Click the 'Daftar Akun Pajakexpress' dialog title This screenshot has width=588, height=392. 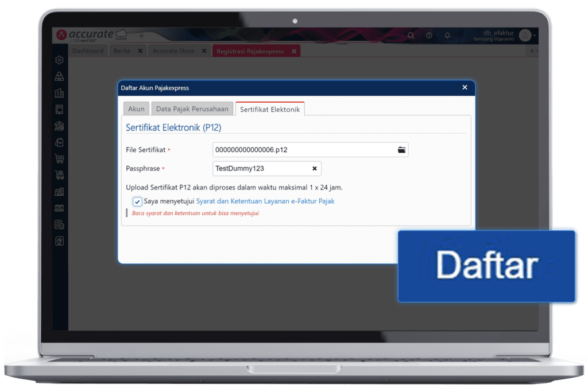155,88
